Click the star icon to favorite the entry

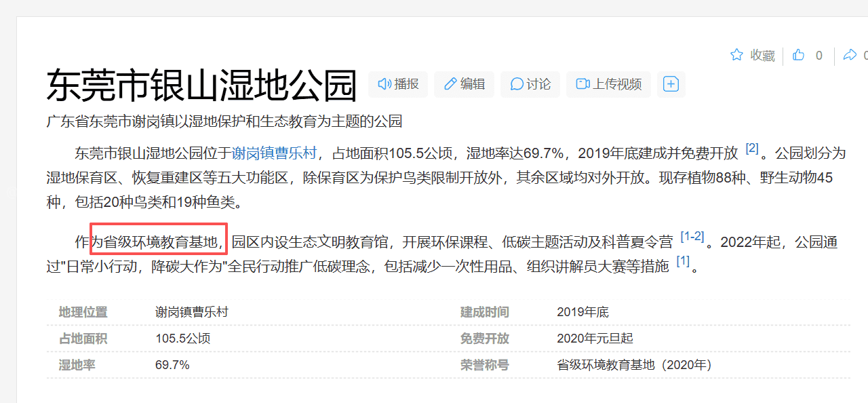[x=737, y=55]
